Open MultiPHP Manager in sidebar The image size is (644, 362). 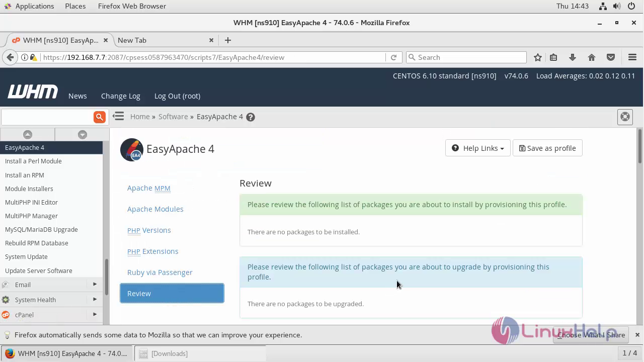click(31, 216)
